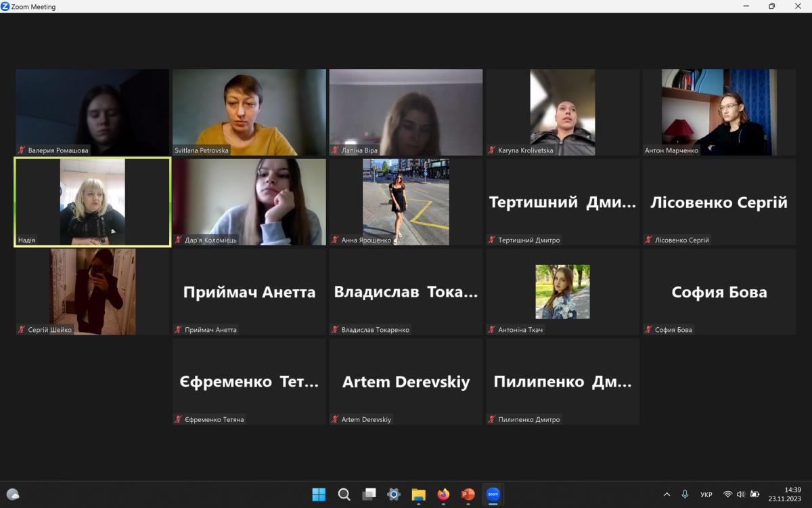
Task: Open PowerPoint from the taskbar
Action: click(468, 494)
